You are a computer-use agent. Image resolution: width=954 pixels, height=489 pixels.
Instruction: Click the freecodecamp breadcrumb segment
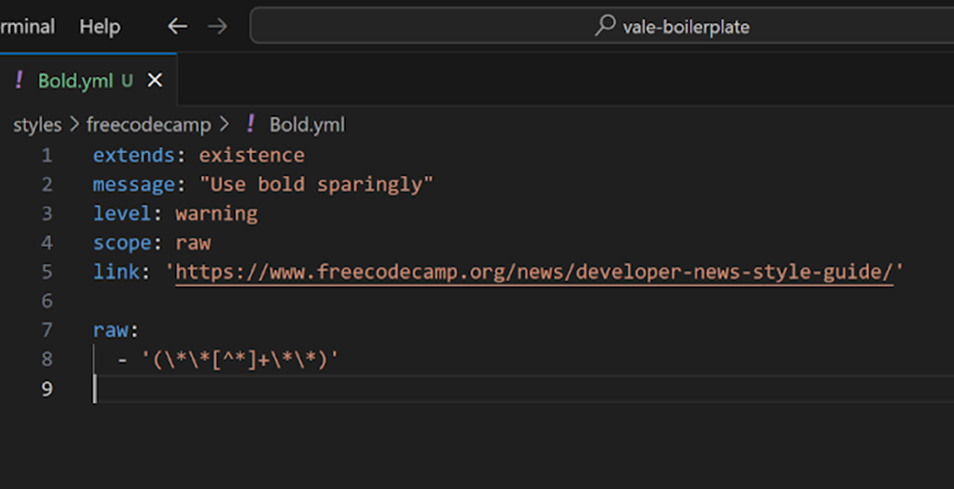pyautogui.click(x=148, y=125)
